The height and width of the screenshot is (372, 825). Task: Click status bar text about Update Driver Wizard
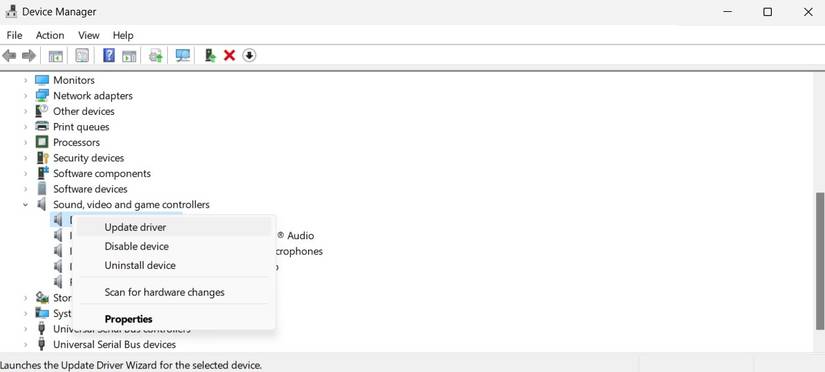click(x=131, y=365)
